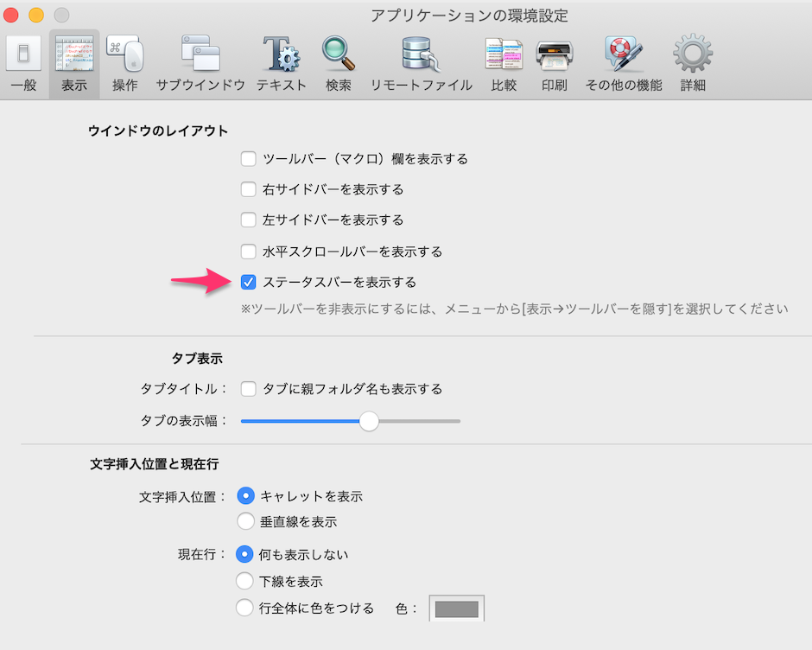Viewport: 812px width, 650px height.
Task: Select 行全体に色をつける radio button
Action: click(244, 608)
